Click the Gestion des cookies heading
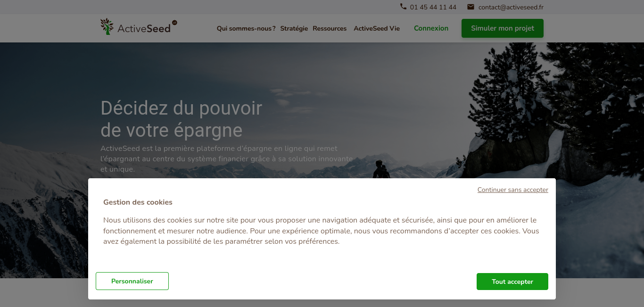Image resolution: width=644 pixels, height=307 pixels. coord(138,202)
